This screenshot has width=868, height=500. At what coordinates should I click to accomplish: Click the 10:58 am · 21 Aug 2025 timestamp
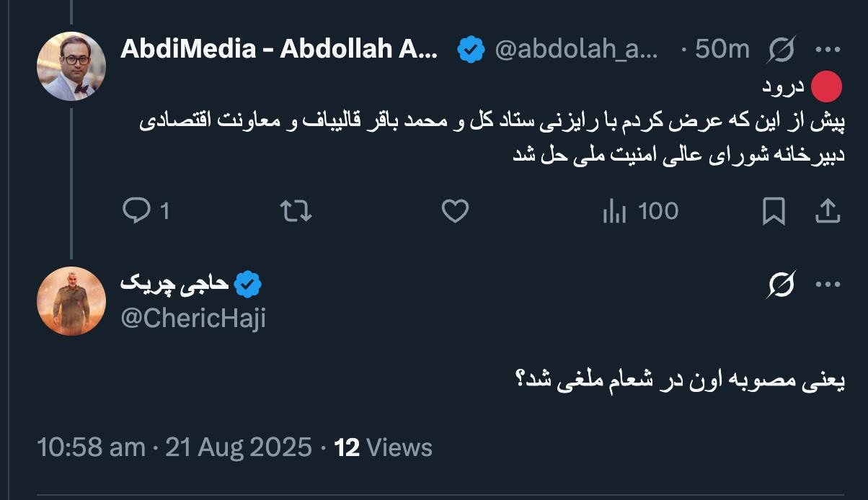tap(174, 447)
